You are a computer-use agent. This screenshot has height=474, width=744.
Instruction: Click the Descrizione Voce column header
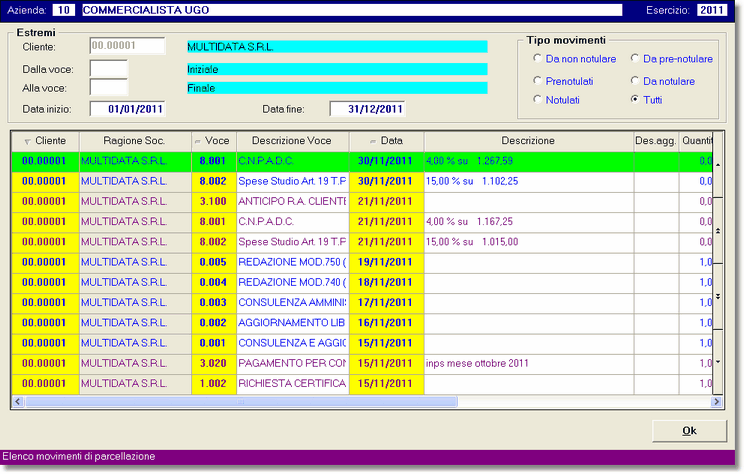(292, 141)
